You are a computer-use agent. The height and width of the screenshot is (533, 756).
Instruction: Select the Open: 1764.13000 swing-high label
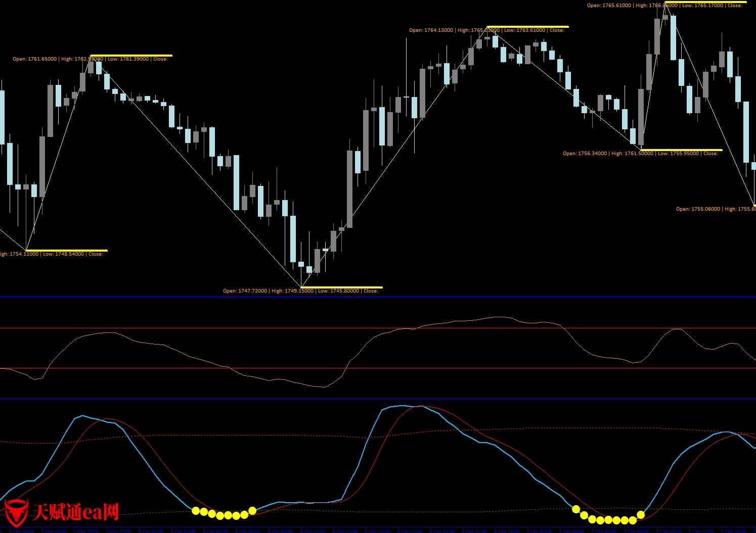click(x=431, y=30)
